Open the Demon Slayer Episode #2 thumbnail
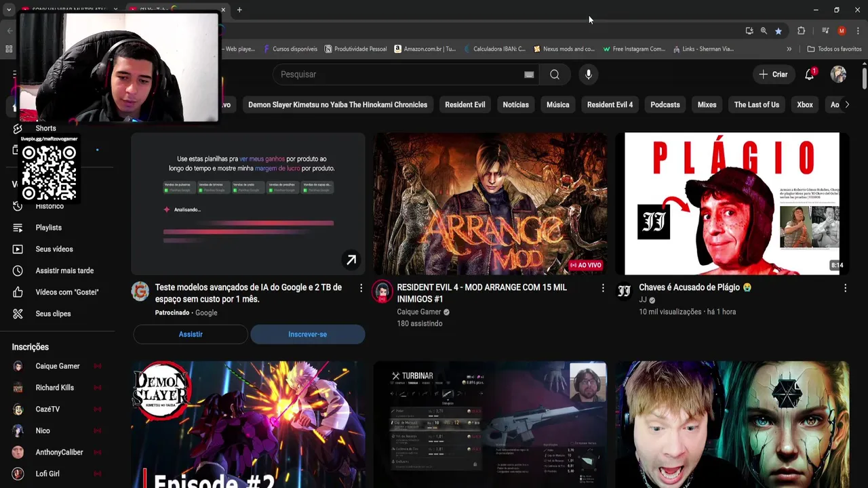The height and width of the screenshot is (488, 868). click(x=248, y=424)
